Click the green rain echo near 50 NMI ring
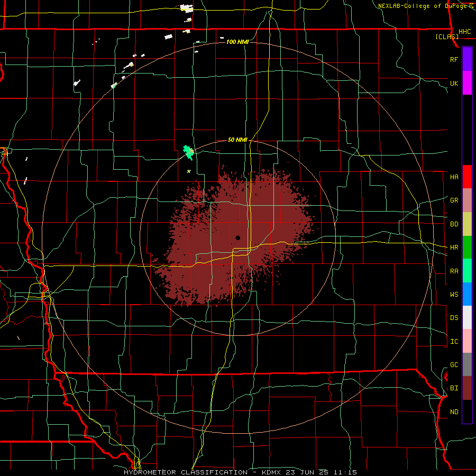This screenshot has width=476, height=476. 188,153
